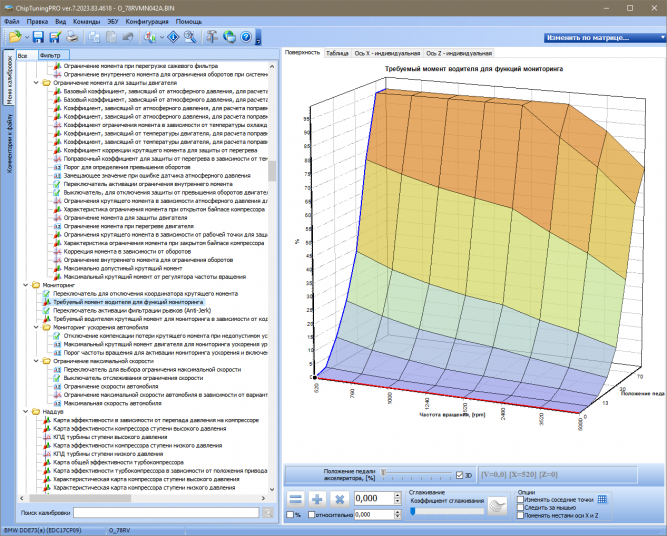
Task: Open the dropdown arrow next to Open file
Action: [x=27, y=37]
